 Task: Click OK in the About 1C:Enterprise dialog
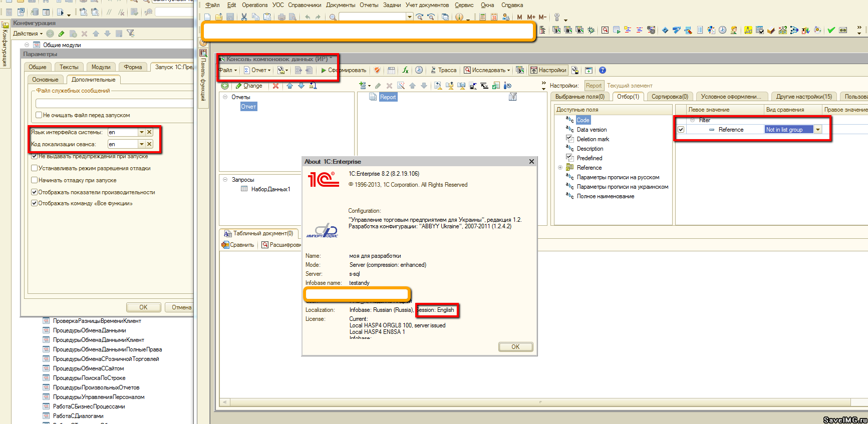point(515,347)
